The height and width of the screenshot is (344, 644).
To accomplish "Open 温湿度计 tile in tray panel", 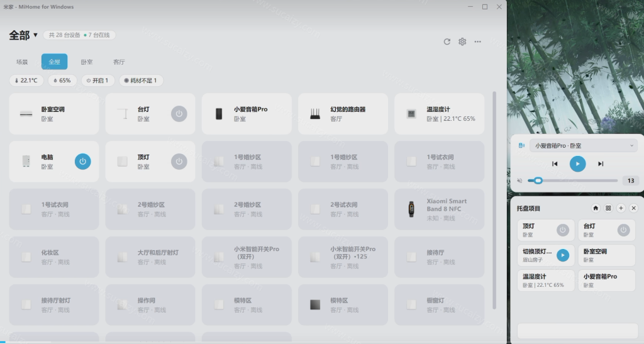I will click(546, 280).
